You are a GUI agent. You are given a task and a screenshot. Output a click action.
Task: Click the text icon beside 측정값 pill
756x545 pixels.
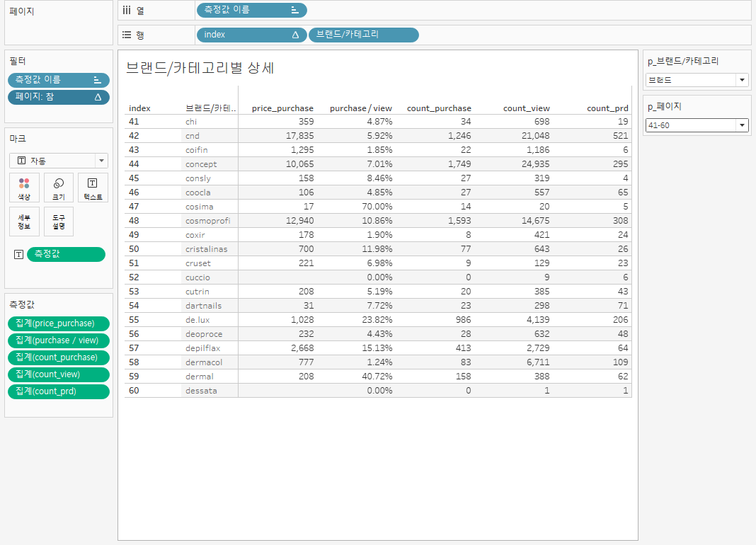(19, 255)
